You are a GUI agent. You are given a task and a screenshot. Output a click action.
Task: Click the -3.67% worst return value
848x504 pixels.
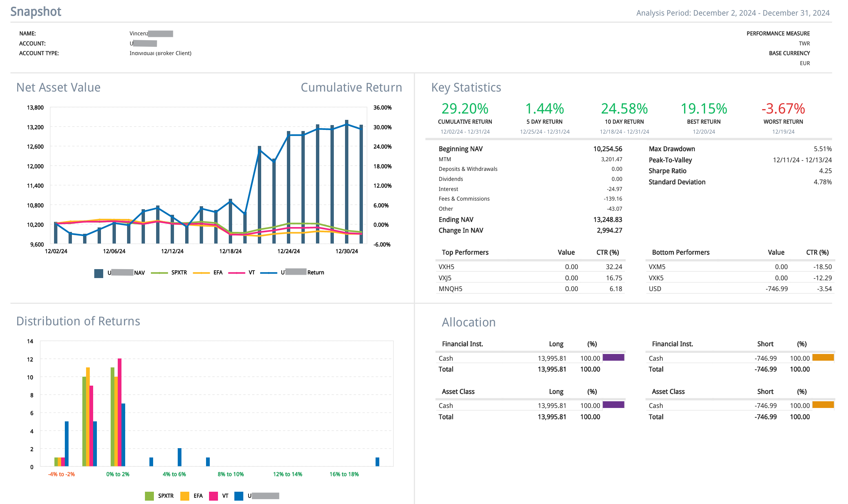tap(783, 109)
